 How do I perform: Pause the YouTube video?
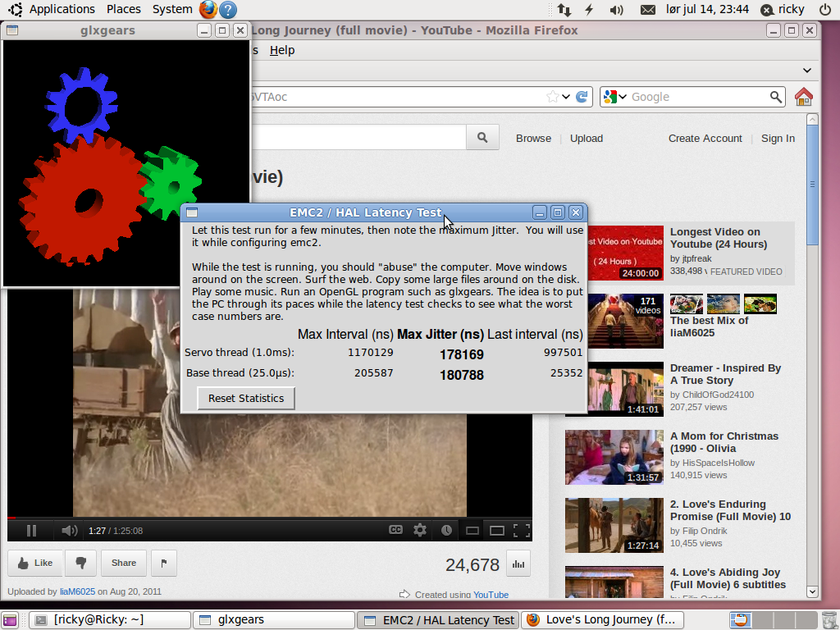click(32, 531)
